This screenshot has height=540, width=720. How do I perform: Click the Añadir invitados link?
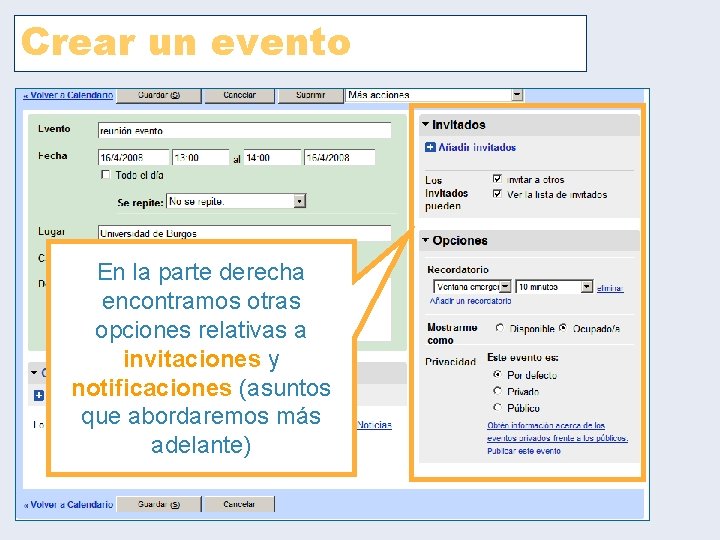[477, 147]
